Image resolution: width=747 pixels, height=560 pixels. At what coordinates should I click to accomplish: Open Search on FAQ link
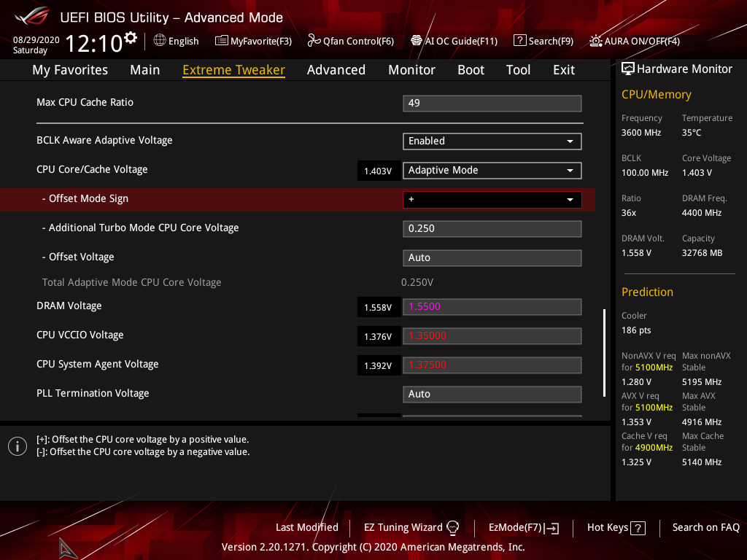[x=705, y=528]
